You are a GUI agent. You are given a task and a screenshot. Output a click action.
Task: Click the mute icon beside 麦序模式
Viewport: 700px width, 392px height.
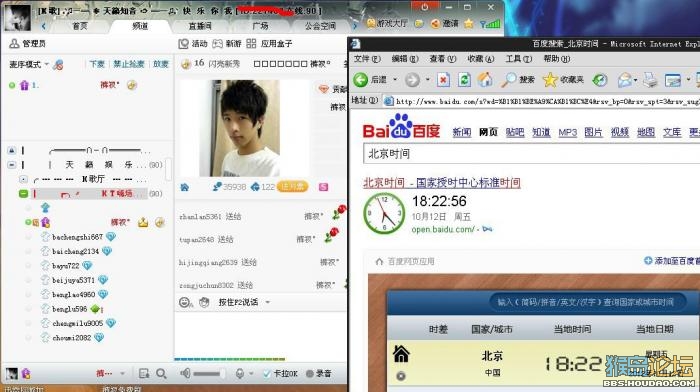58,65
